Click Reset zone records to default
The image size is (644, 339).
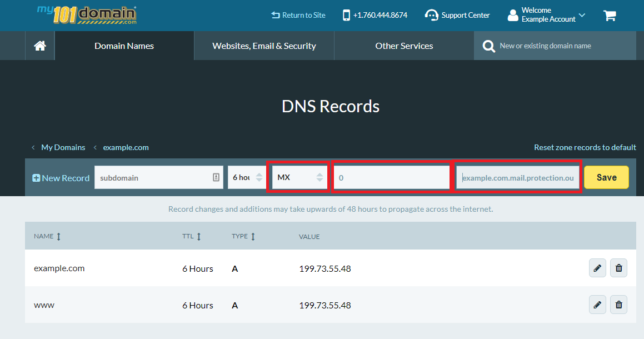[x=585, y=147]
